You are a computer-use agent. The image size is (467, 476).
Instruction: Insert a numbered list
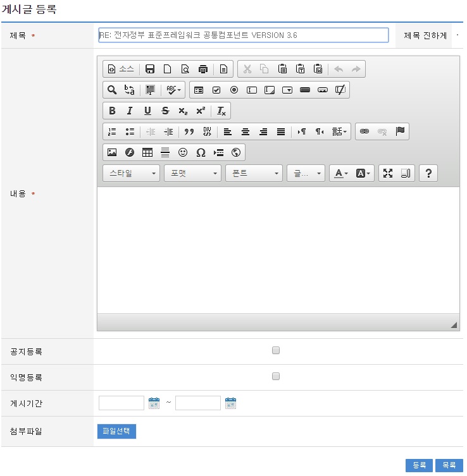point(112,131)
